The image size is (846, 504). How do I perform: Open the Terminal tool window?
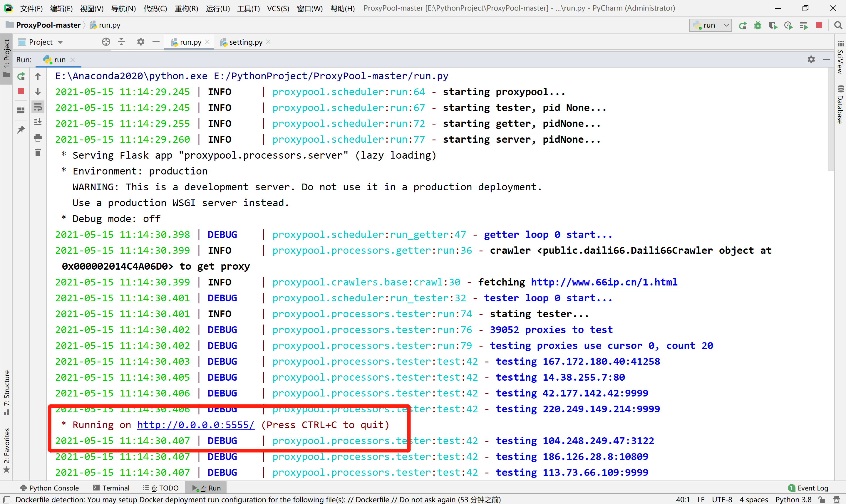click(111, 488)
